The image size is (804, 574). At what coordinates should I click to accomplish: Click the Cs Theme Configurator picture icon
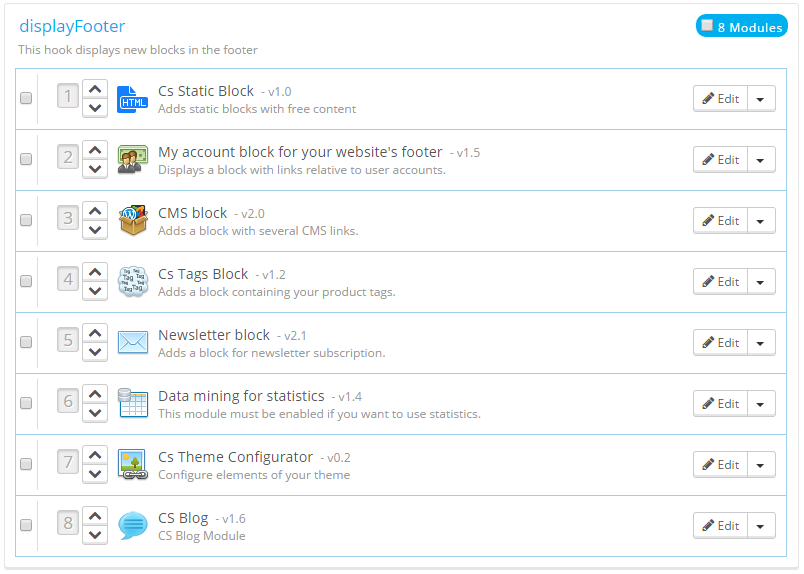point(133,465)
